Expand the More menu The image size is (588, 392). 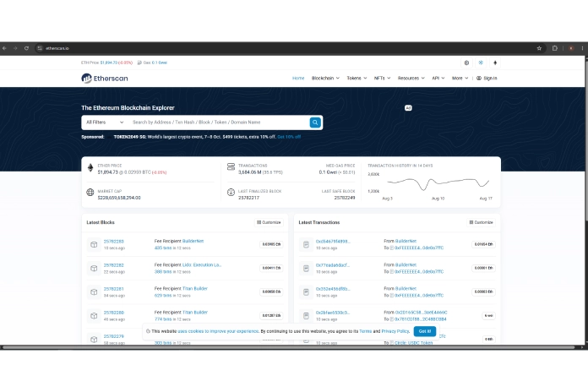tap(460, 78)
